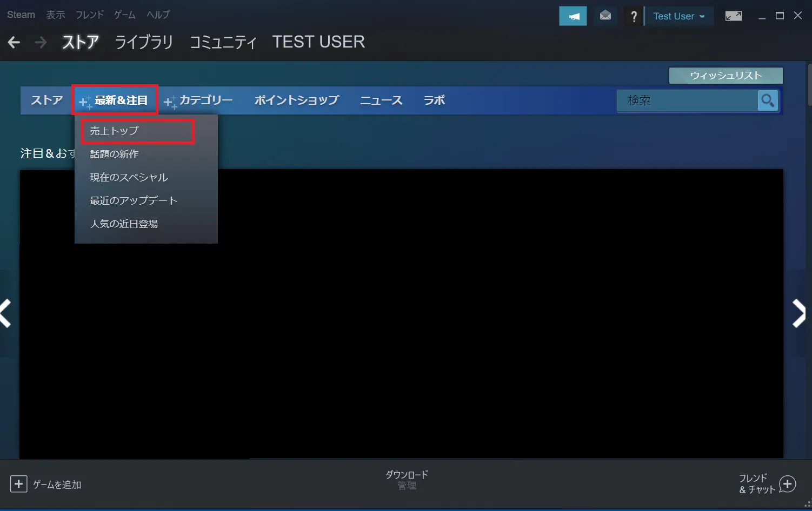Open the Steam menu

(x=21, y=15)
